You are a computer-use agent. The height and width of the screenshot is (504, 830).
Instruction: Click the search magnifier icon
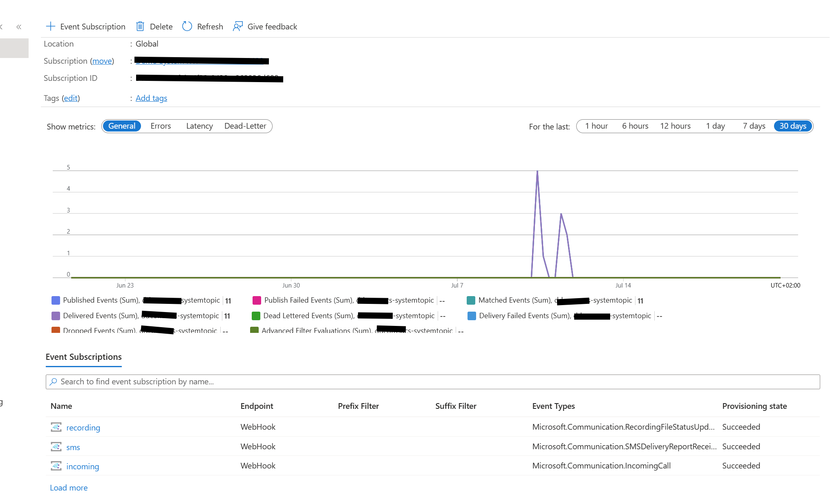[x=53, y=381]
